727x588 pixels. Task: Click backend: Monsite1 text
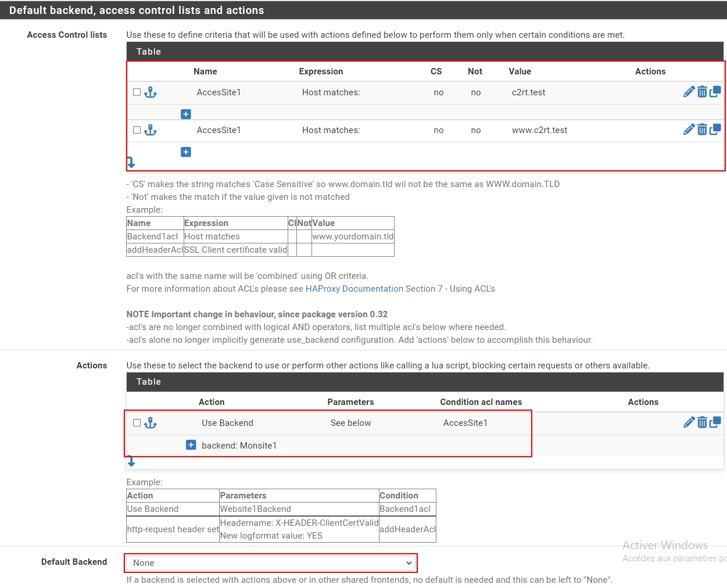point(239,446)
